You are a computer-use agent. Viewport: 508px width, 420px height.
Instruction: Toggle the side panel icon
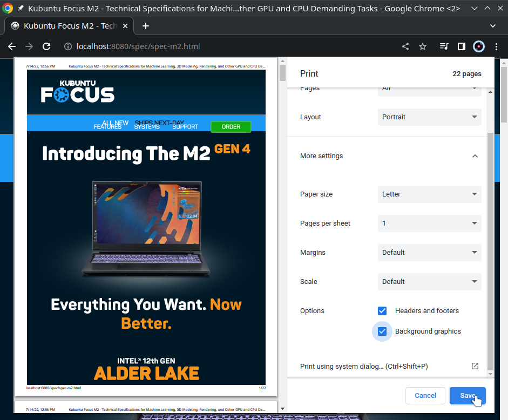[462, 46]
